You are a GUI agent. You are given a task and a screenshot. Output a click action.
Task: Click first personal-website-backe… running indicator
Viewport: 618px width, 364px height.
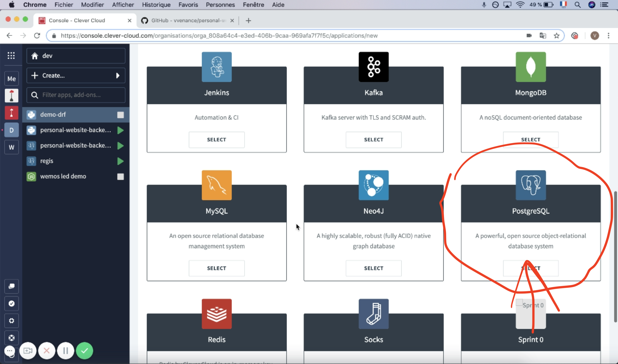(x=120, y=130)
